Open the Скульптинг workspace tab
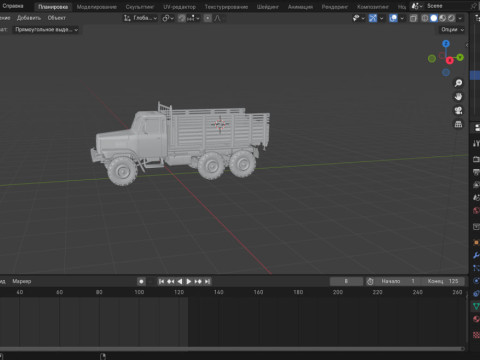480x360 pixels. click(x=140, y=7)
